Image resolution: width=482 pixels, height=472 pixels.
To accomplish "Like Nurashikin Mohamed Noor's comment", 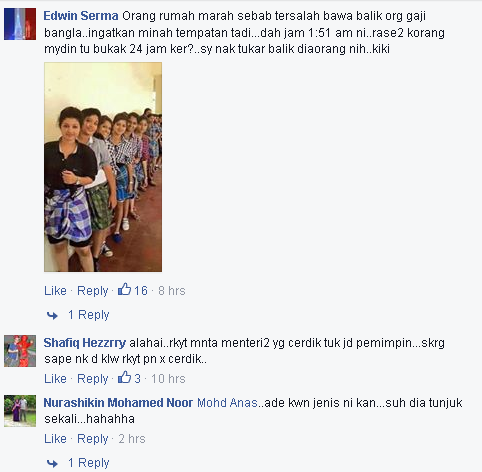I will 55,439.
